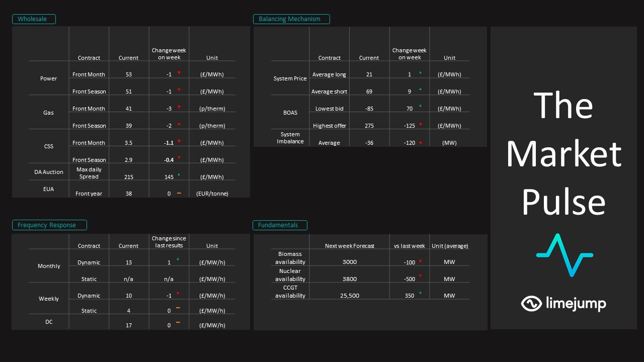
Task: Click red down arrow for Gas Front Month
Action: click(179, 108)
